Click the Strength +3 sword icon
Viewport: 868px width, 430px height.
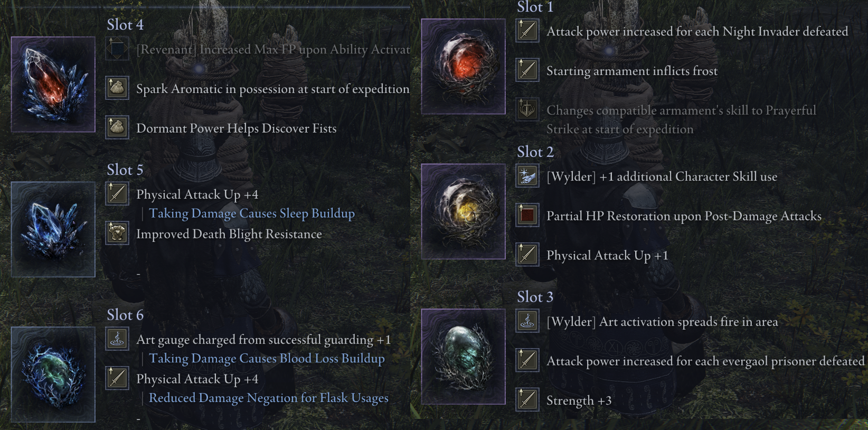pyautogui.click(x=527, y=400)
